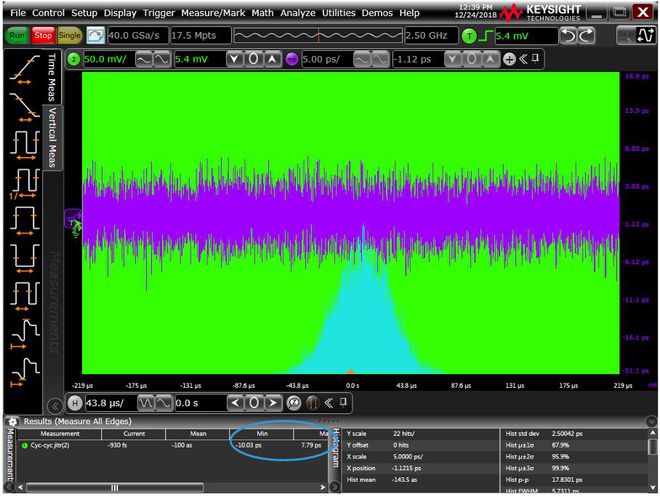Click the 5.00 ps/ function scale field
660x497 pixels.
[326, 59]
